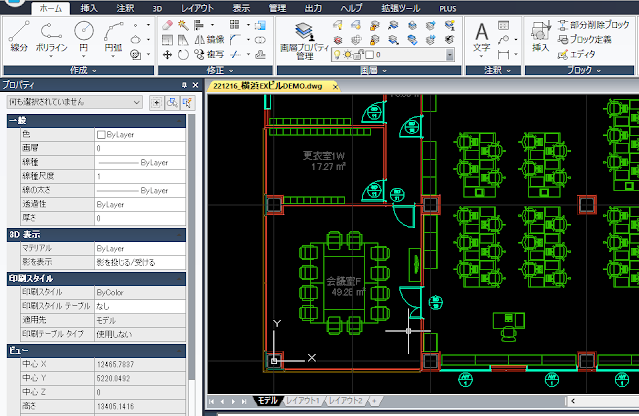Select the 文字 text tool

point(481,38)
